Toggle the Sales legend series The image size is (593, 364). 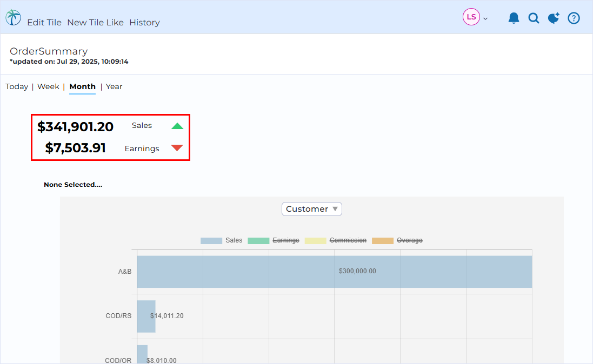[234, 240]
